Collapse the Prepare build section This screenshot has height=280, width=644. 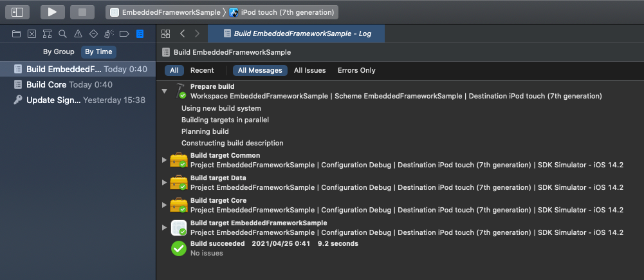[165, 91]
